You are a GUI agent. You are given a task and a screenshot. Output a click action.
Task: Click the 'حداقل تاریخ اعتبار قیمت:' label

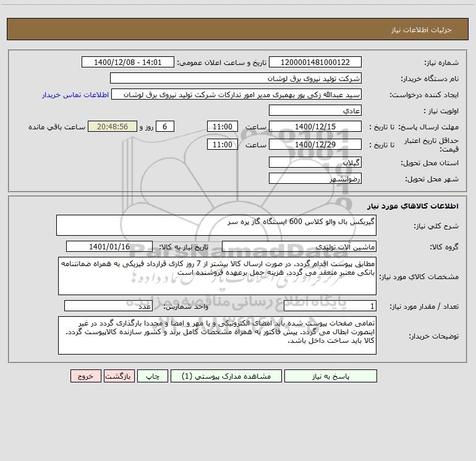pos(431,145)
